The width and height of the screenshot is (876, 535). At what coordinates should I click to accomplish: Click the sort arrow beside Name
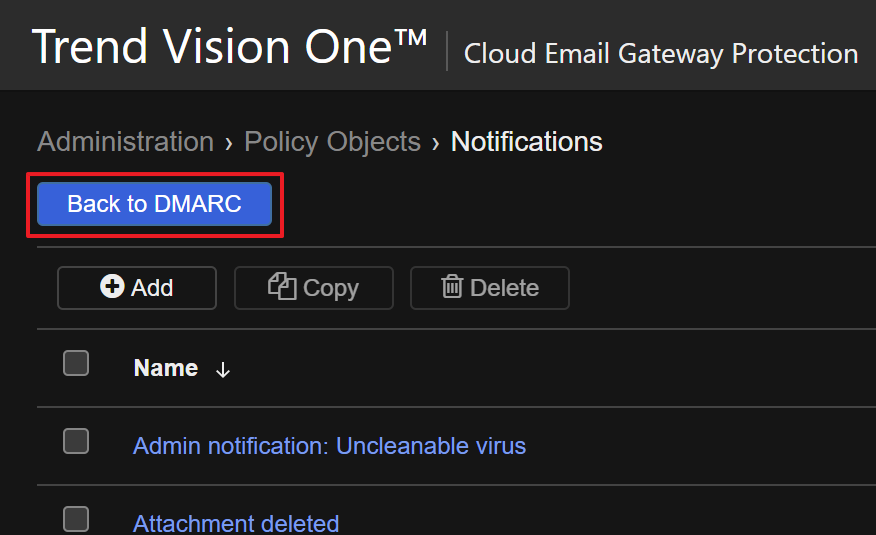[x=223, y=370]
